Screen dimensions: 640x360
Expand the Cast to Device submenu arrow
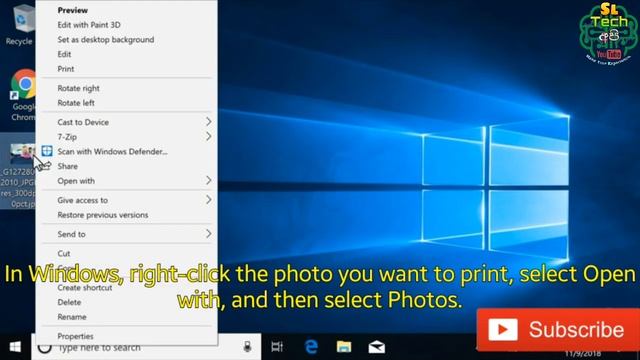point(209,122)
